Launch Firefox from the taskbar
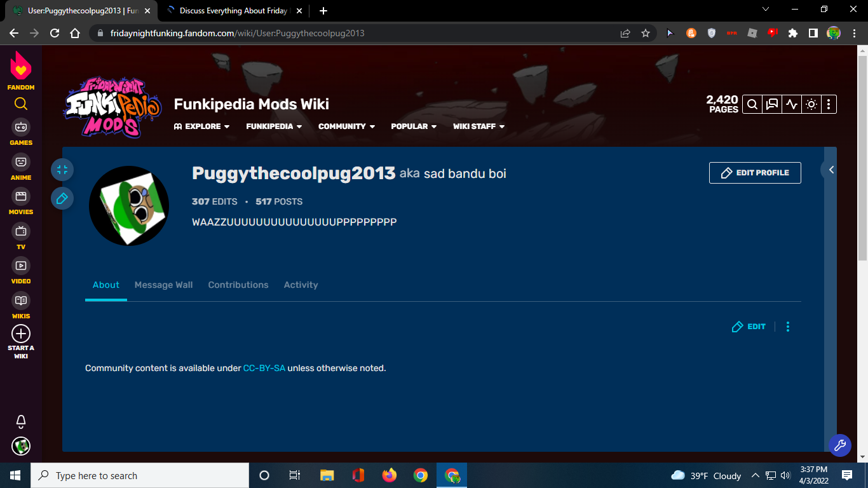868x488 pixels. pyautogui.click(x=389, y=475)
